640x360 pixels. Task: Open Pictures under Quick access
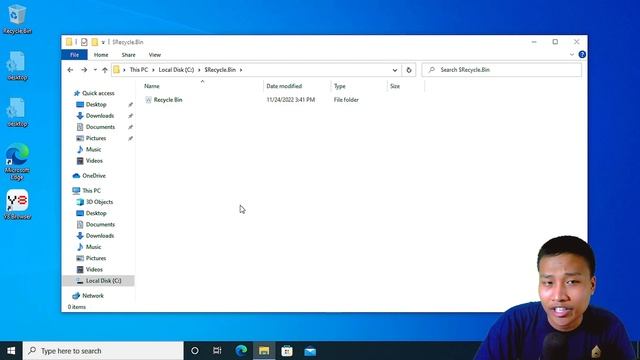click(96, 138)
